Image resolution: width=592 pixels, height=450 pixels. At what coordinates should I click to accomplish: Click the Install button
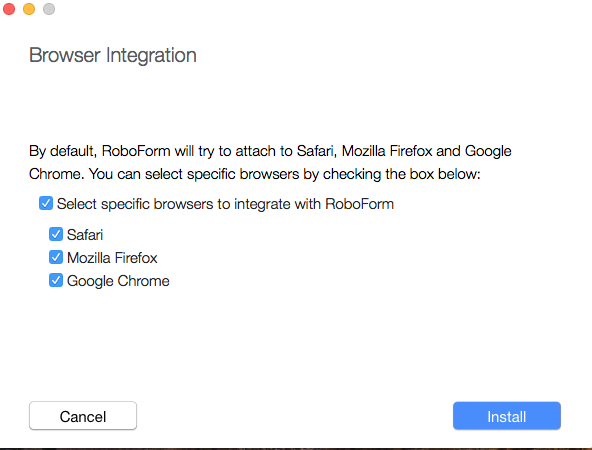[507, 416]
